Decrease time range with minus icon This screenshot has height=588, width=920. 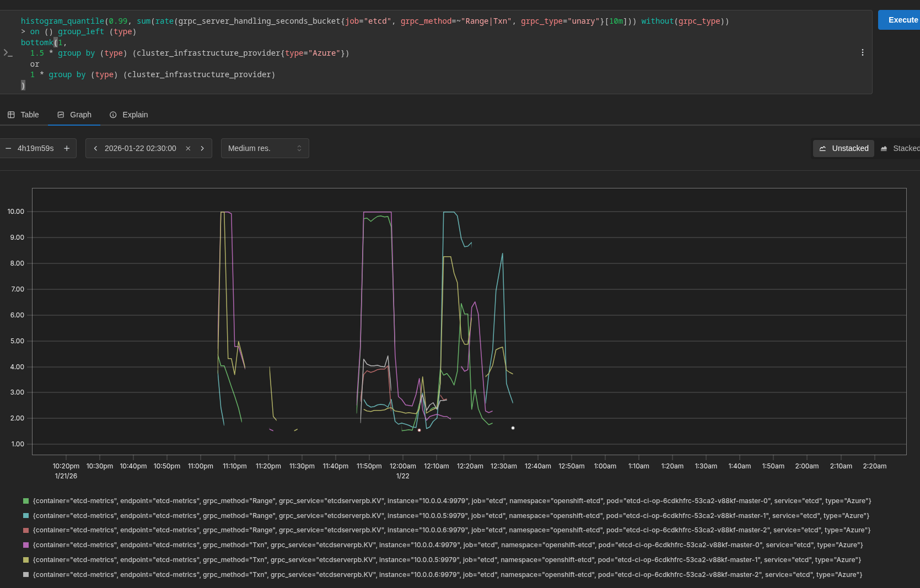coord(8,148)
